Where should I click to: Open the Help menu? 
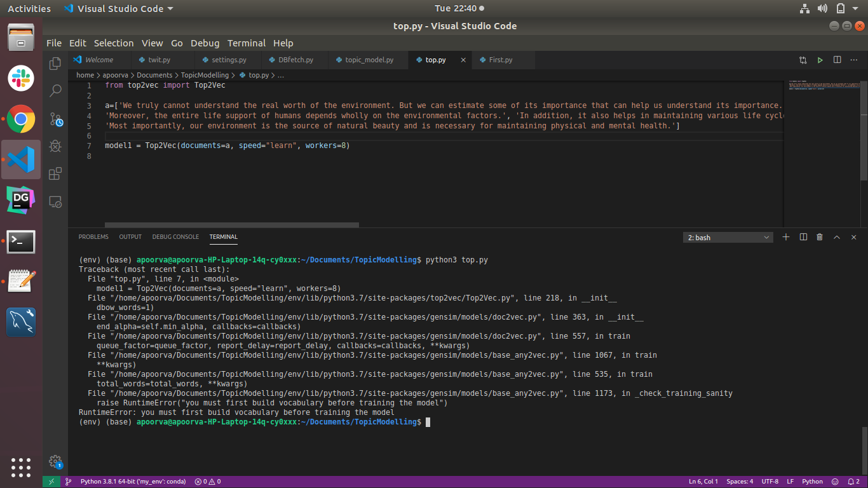[x=283, y=43]
